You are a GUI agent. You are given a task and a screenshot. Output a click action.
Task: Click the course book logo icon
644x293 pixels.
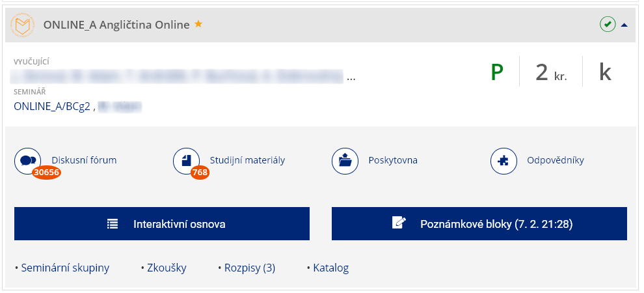pos(24,25)
